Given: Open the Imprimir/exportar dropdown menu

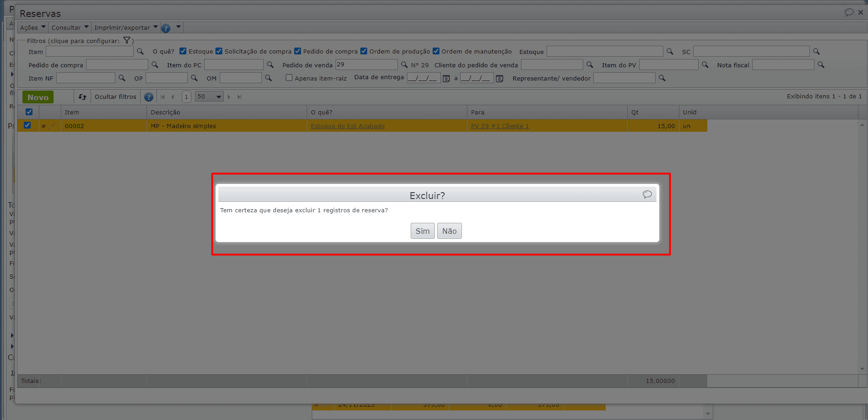Looking at the screenshot, I should (126, 27).
